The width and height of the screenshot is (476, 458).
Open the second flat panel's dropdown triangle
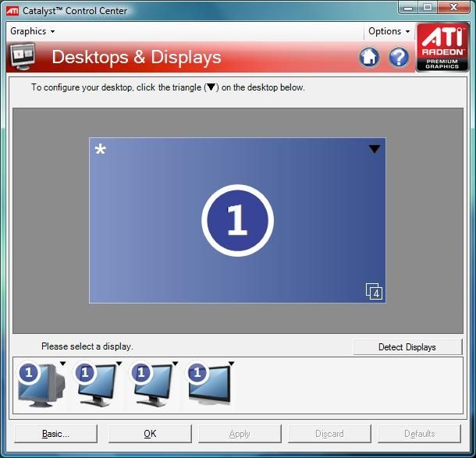[x=175, y=364]
